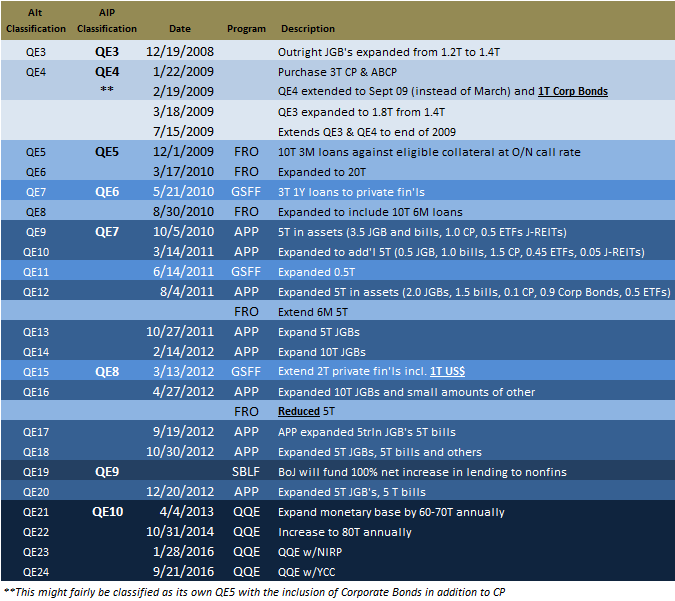Select the date 12/1/2009
This screenshot has height=601, width=675.
click(x=183, y=152)
